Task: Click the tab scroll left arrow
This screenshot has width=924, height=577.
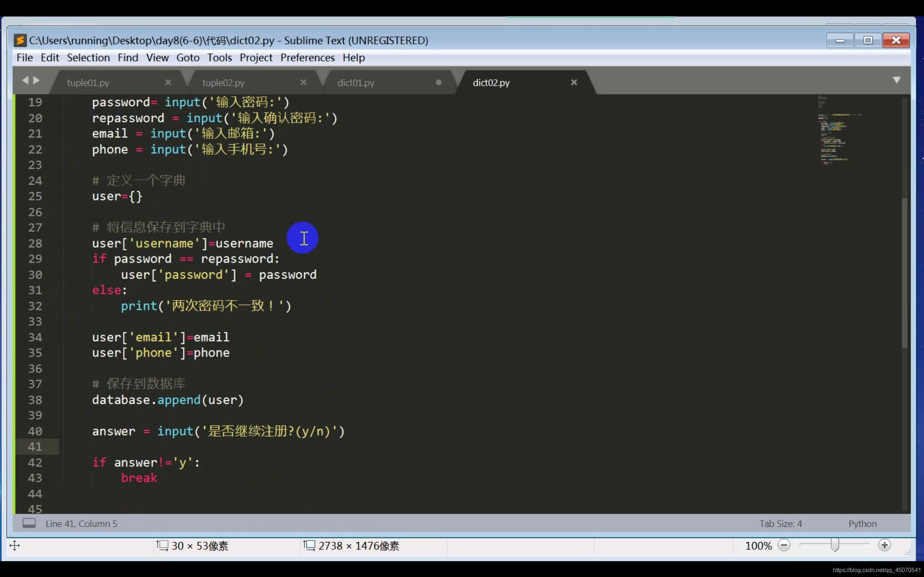Action: [x=25, y=80]
